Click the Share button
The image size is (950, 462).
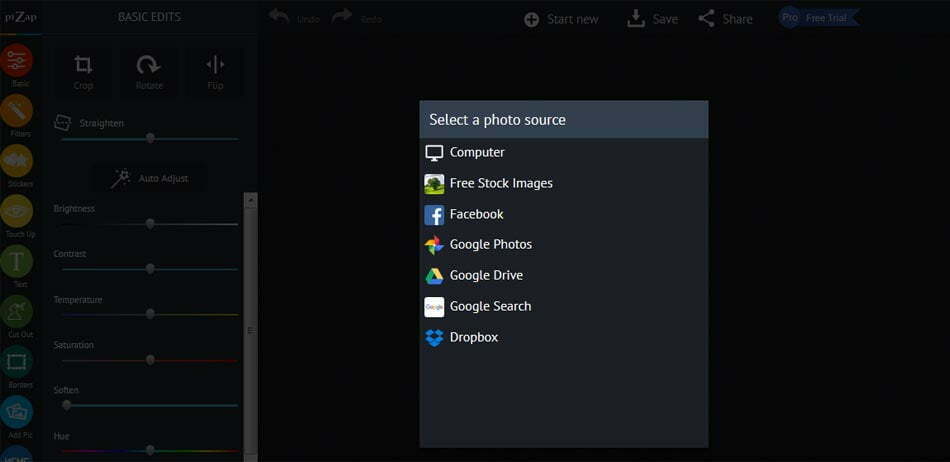[x=725, y=19]
